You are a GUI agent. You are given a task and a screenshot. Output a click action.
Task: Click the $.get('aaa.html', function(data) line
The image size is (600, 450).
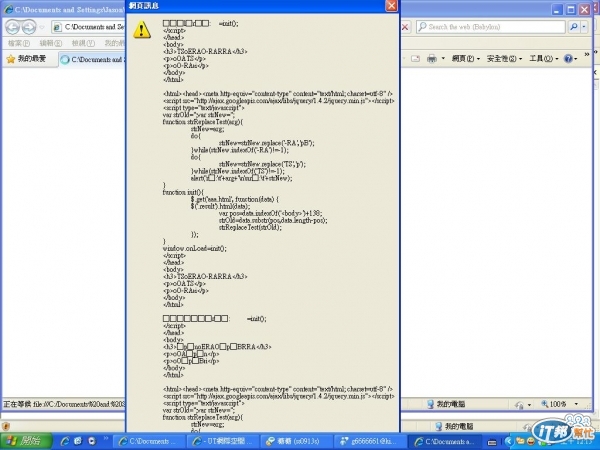235,199
